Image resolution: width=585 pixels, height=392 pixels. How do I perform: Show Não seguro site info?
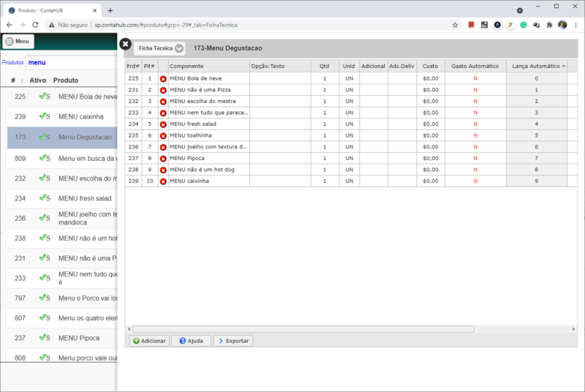pyautogui.click(x=68, y=25)
